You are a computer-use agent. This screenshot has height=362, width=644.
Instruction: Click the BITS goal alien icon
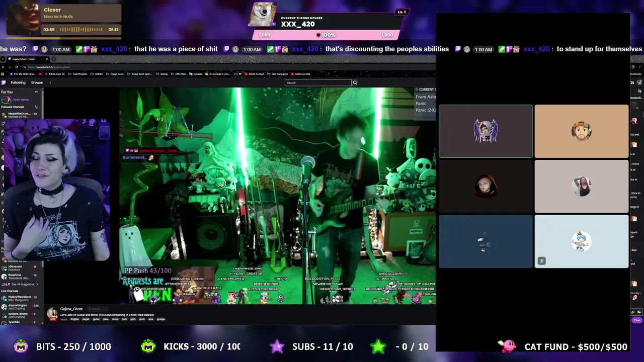tap(21, 346)
